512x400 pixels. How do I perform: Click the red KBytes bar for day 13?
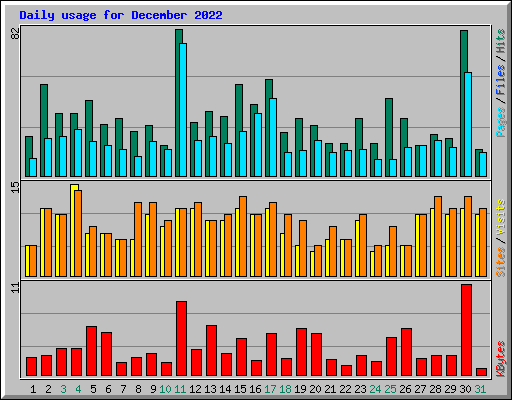tap(211, 351)
